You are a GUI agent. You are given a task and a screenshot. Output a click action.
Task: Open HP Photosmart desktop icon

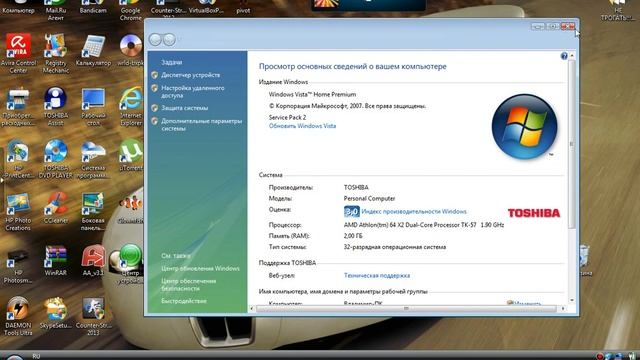18,264
